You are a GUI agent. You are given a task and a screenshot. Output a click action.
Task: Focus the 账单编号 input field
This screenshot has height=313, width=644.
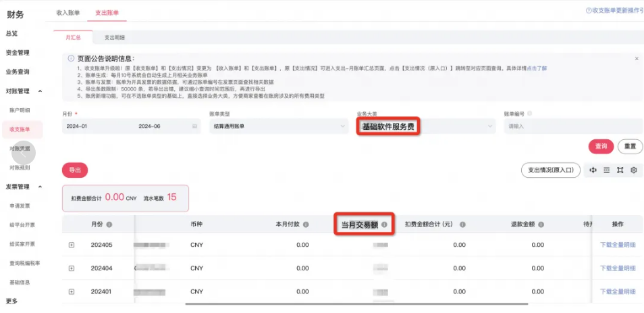coord(573,126)
